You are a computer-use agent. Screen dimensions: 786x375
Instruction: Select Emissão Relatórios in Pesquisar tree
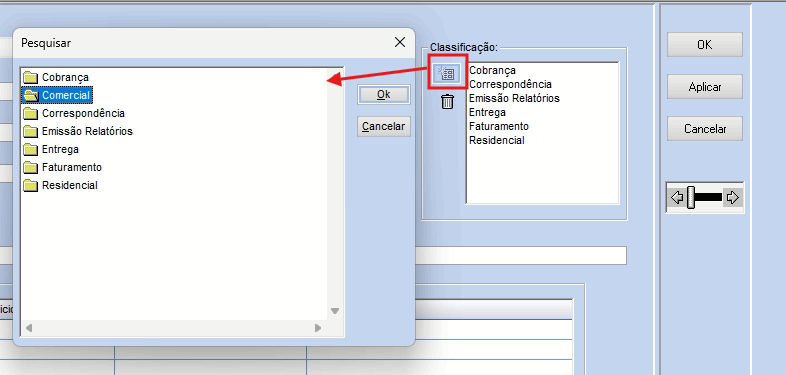click(87, 131)
